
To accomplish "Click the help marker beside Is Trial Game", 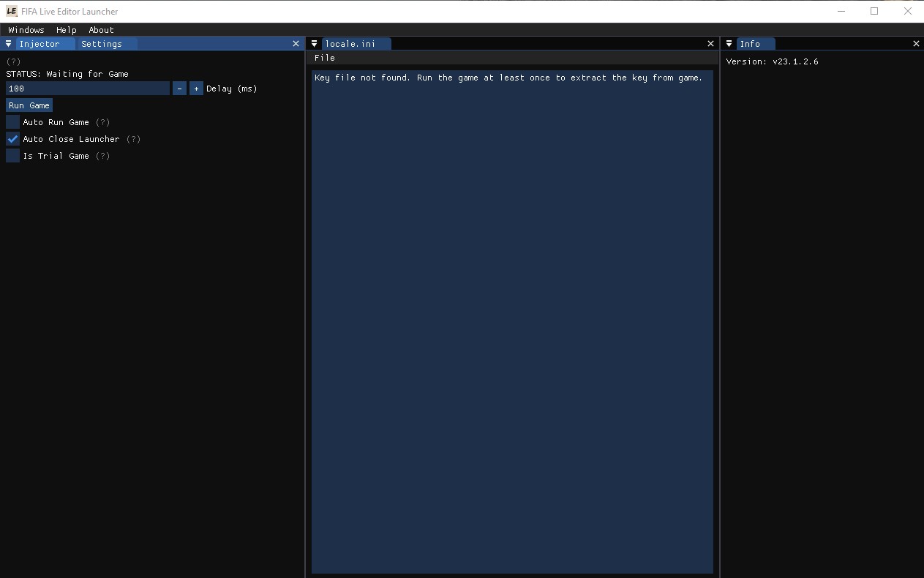I will click(103, 156).
